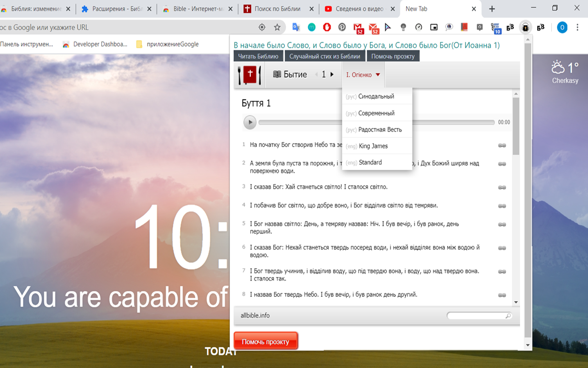
Task: Open the Chrome profile avatar 'O'
Action: pyautogui.click(x=562, y=27)
